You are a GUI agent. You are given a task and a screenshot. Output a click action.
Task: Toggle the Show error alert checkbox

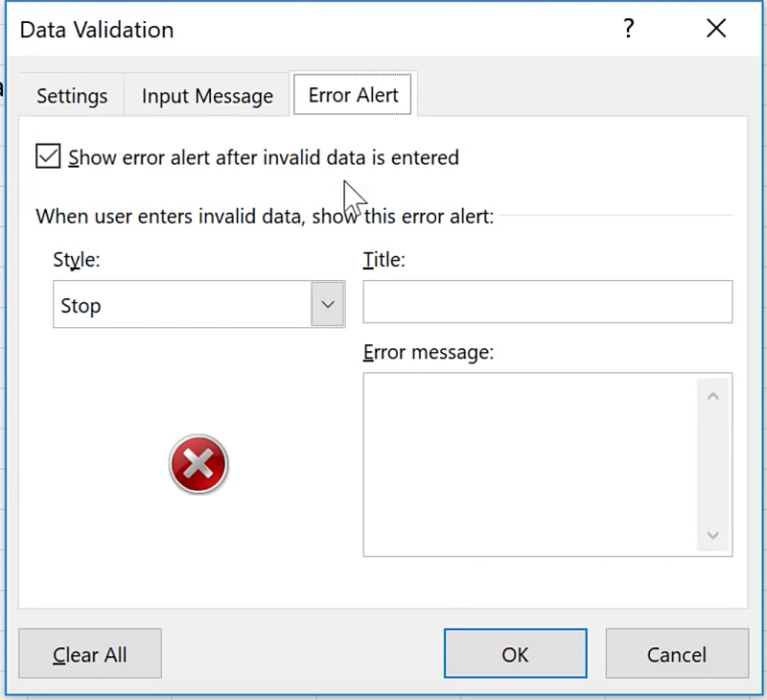(x=48, y=156)
